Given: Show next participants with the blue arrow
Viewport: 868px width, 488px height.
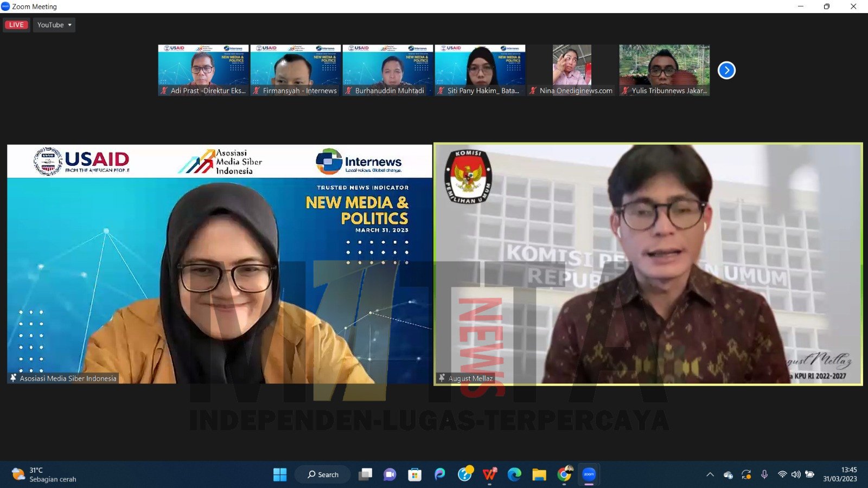Looking at the screenshot, I should tap(726, 70).
